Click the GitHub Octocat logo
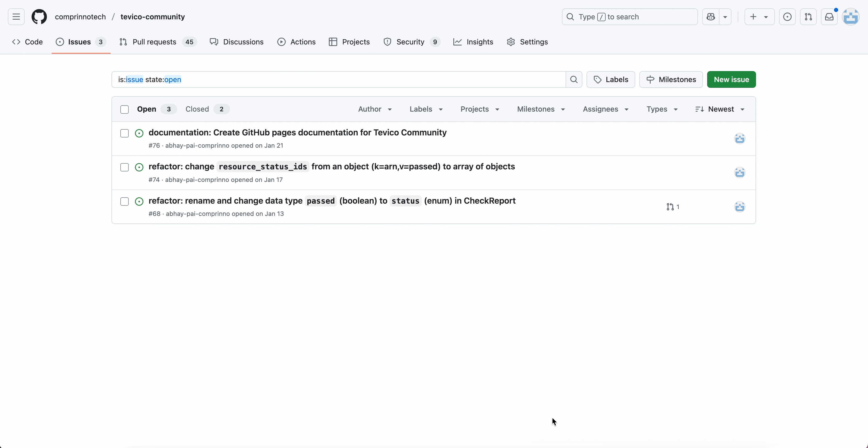 pos(39,17)
